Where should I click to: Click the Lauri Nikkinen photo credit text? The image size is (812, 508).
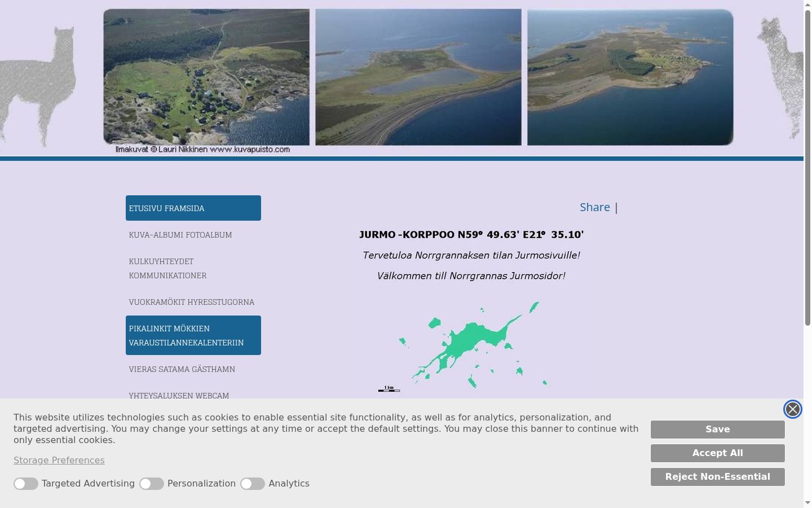202,150
